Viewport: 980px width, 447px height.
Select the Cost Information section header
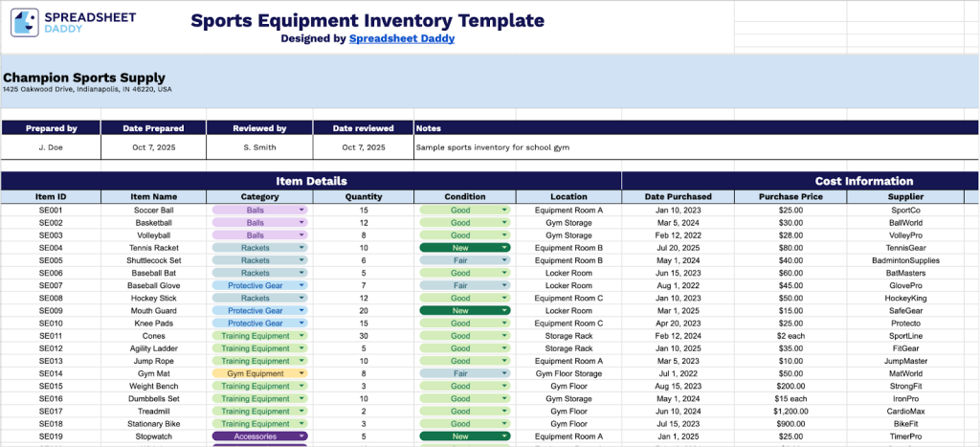click(863, 181)
